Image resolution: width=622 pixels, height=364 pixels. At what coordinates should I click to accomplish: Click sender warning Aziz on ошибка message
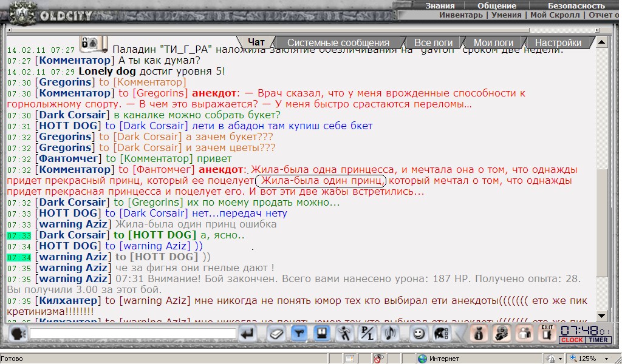(73, 224)
